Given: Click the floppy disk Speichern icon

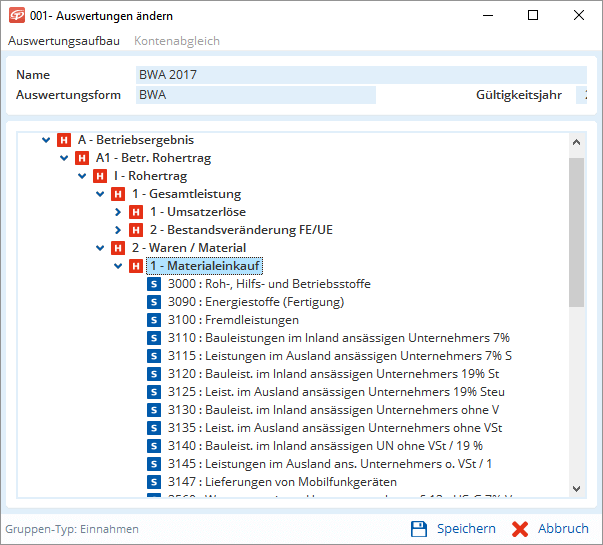Looking at the screenshot, I should (x=420, y=529).
